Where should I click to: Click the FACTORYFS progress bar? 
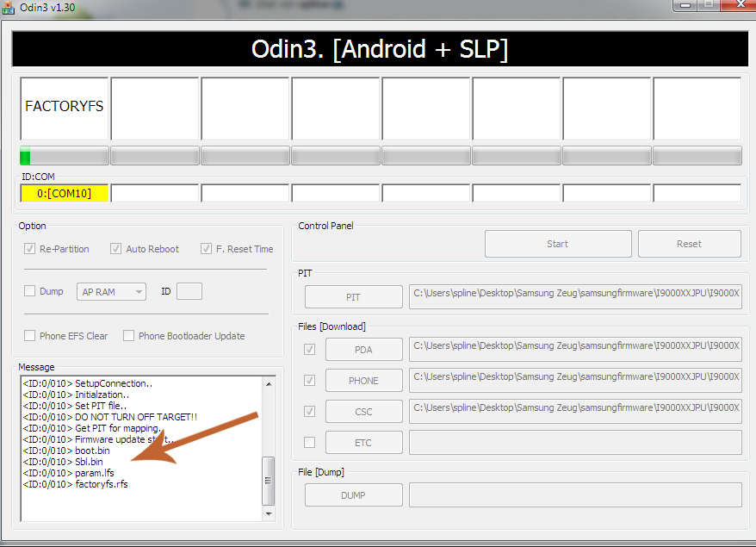(x=64, y=156)
